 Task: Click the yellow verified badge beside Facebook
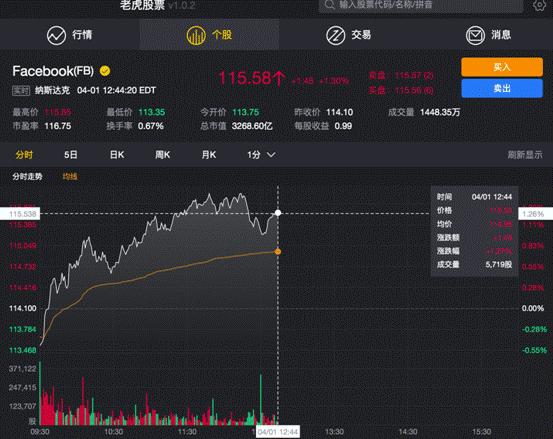[105, 71]
